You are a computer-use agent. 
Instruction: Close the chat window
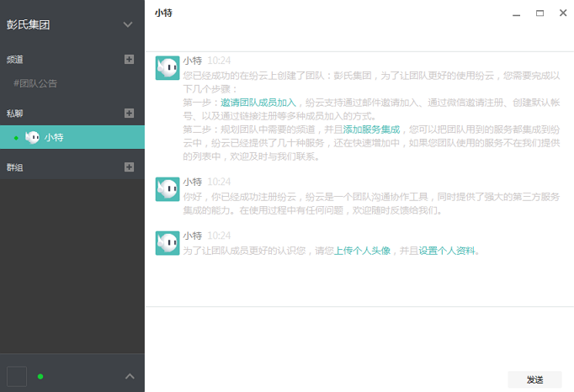coord(563,13)
